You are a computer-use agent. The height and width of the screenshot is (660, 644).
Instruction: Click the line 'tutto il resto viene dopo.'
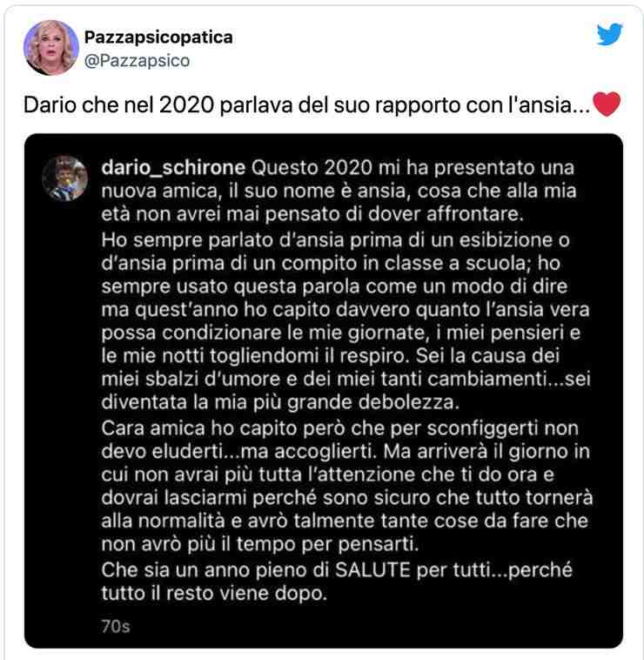coord(214,594)
